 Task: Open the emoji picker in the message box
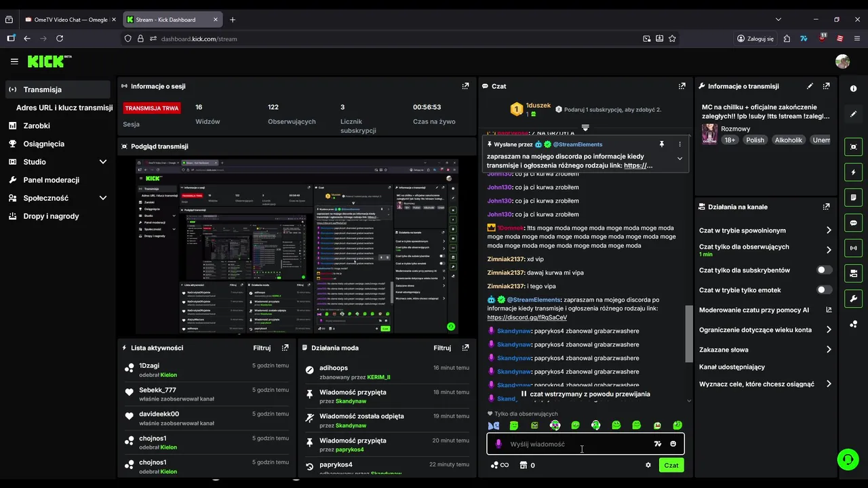673,444
